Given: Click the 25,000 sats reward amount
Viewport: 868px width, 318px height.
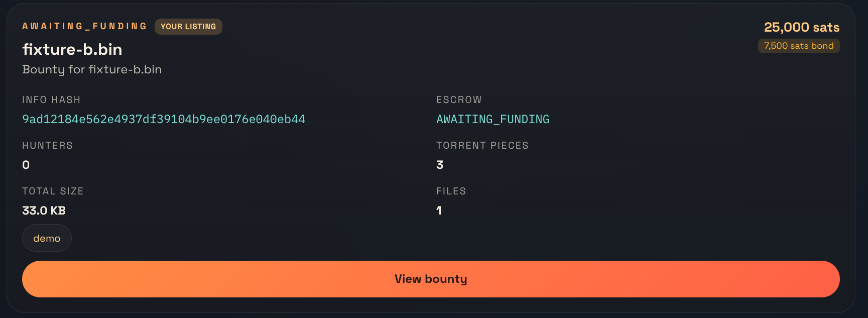Looking at the screenshot, I should click(802, 27).
